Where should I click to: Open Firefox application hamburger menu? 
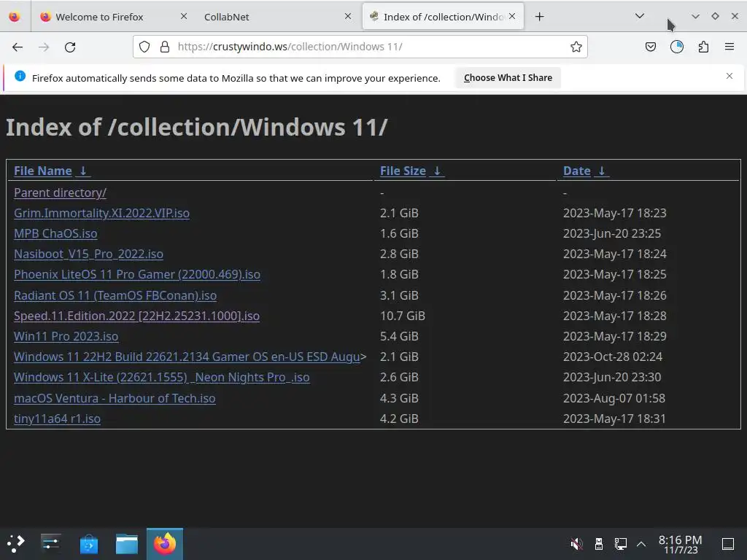(729, 47)
